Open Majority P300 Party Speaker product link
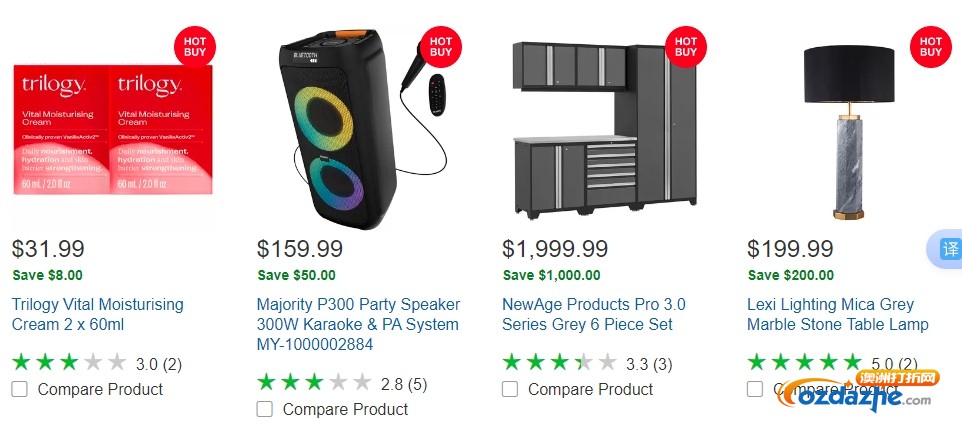Image resolution: width=962 pixels, height=425 pixels. click(358, 324)
